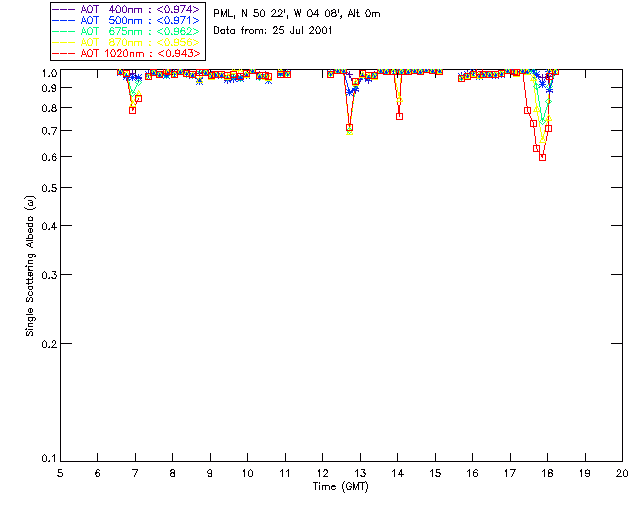Image resolution: width=640 pixels, height=512 pixels.
Task: Click the AOT 870nm legend entry
Action: pyautogui.click(x=126, y=42)
